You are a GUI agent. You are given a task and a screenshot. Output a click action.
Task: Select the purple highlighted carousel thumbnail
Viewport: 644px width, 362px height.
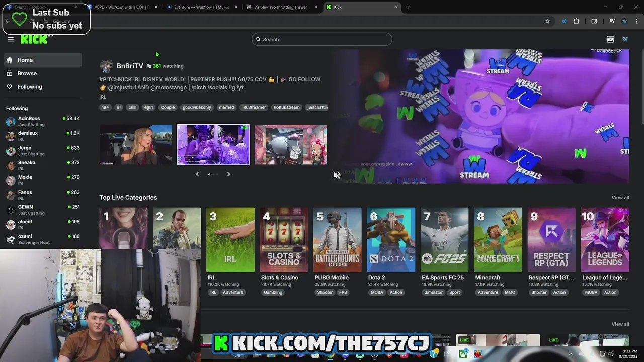pyautogui.click(x=213, y=145)
